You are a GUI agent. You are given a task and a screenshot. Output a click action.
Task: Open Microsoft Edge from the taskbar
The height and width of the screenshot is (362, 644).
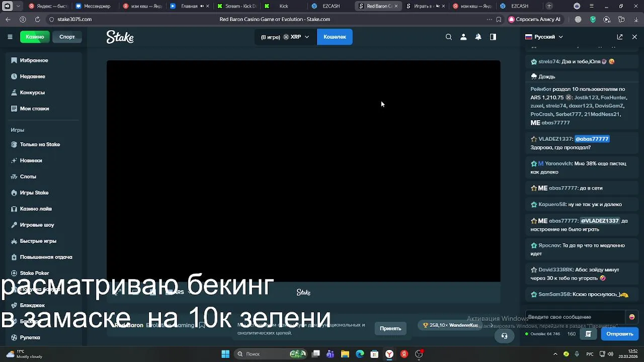pyautogui.click(x=360, y=354)
